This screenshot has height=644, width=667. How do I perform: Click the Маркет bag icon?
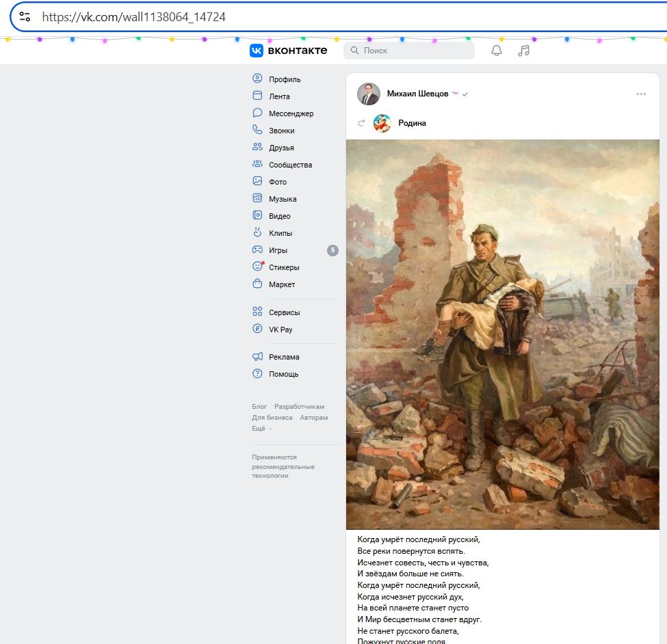(x=257, y=284)
